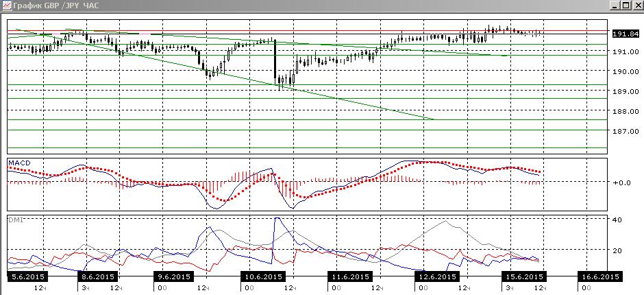Select the 16.6.2015 date marker

599,276
